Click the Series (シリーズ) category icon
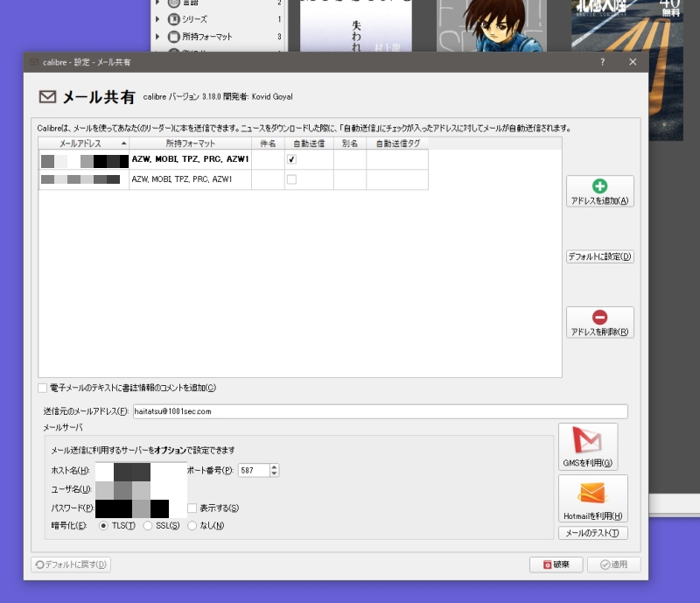The width and height of the screenshot is (700, 603). pos(173,19)
